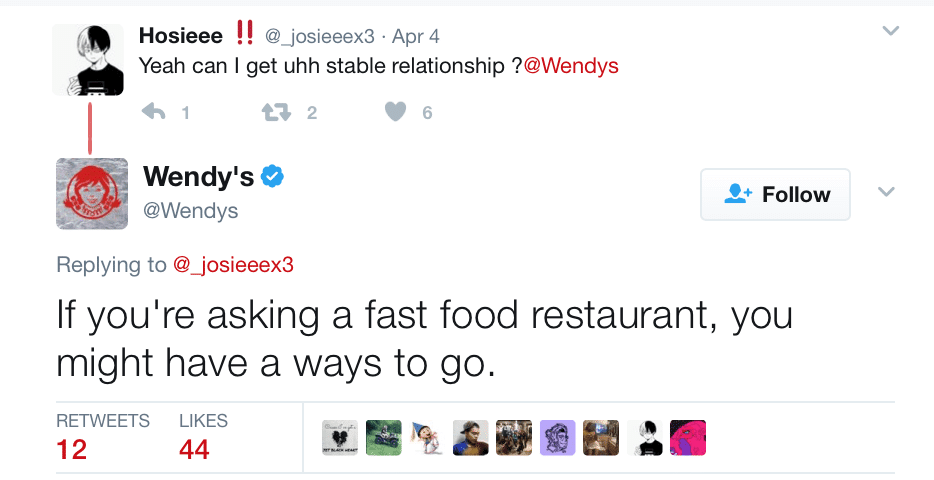Click the Wendy's display name
The width and height of the screenshot is (934, 480).
pos(198,177)
